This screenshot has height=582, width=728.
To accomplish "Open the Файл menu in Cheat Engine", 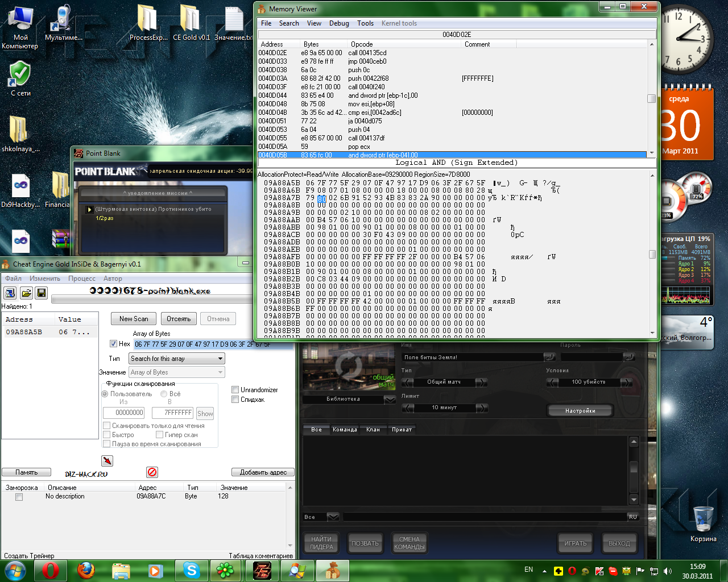I will coord(13,278).
